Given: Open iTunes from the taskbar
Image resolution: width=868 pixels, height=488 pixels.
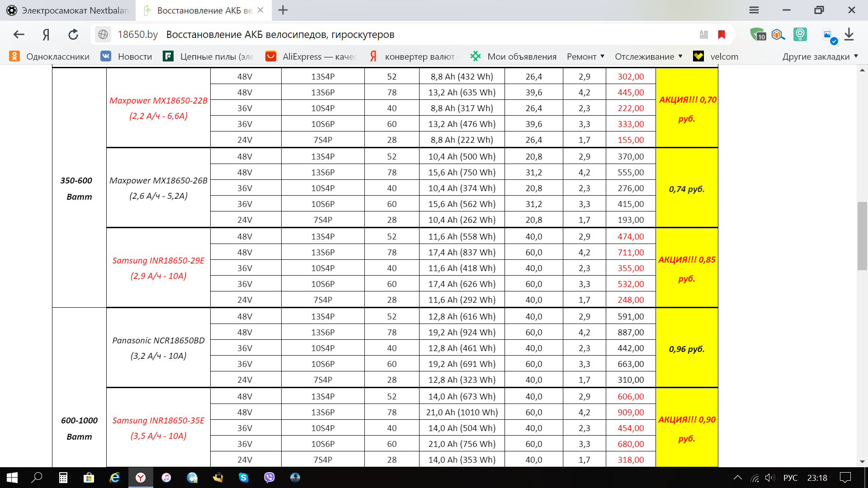Looking at the screenshot, I should point(166,478).
